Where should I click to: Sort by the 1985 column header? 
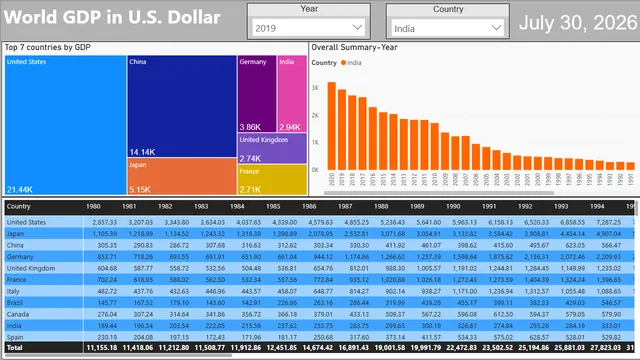coord(273,207)
